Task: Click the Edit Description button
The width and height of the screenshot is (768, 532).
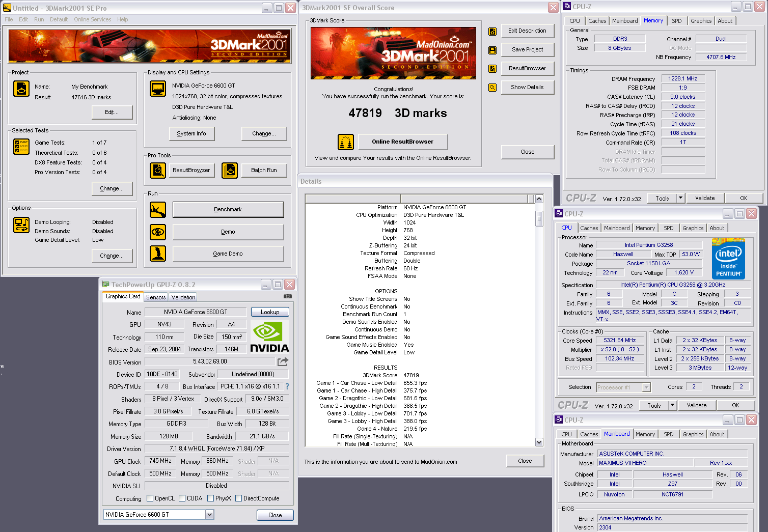Action: point(528,31)
